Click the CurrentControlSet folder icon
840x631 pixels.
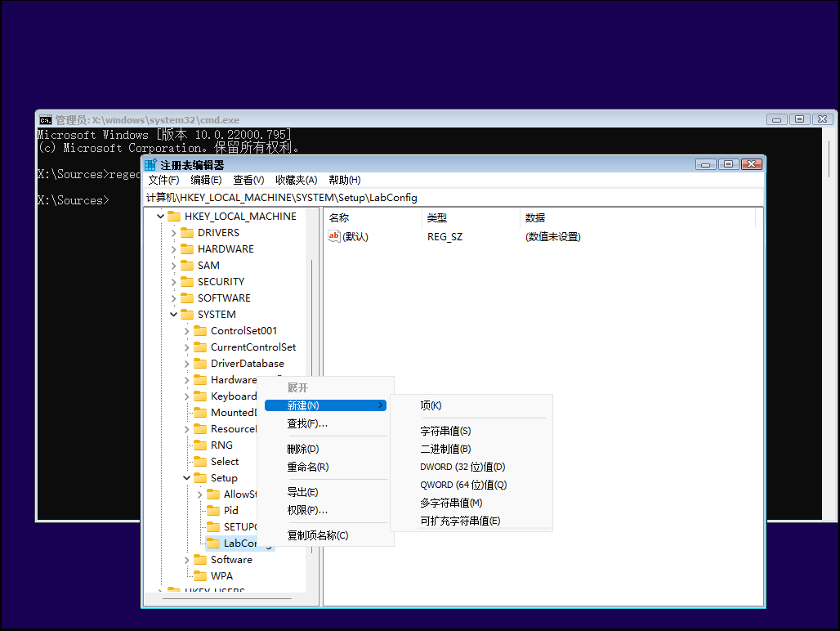pyautogui.click(x=200, y=347)
